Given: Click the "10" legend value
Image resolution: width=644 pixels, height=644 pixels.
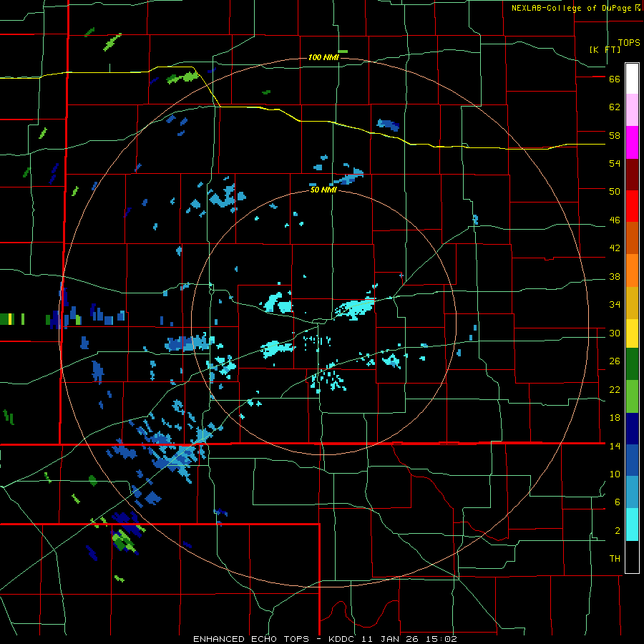Looking at the screenshot, I should 615,474.
